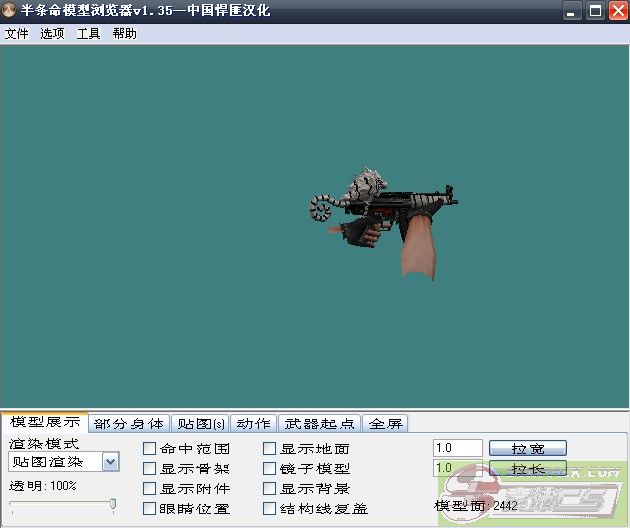
Task: Toggle the 镜子模型 checkbox
Action: pyautogui.click(x=270, y=469)
